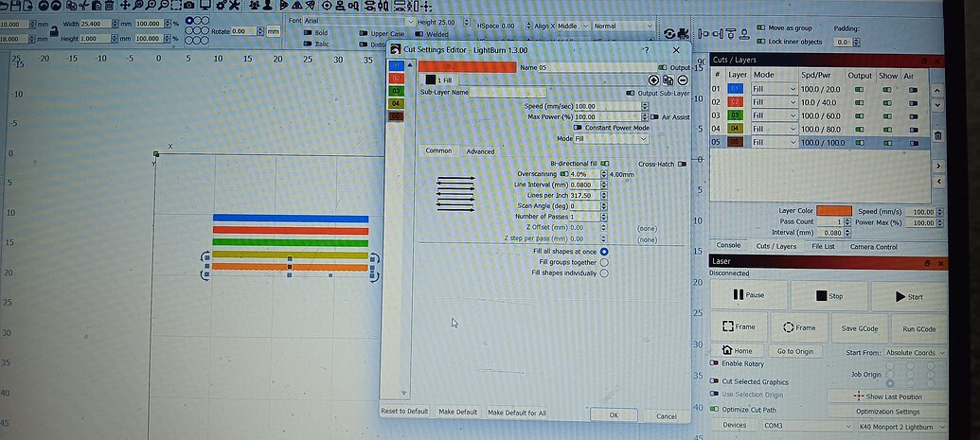Screen dimensions: 980x440
Task: Click the rectangular Frame button icon
Action: [x=739, y=326]
